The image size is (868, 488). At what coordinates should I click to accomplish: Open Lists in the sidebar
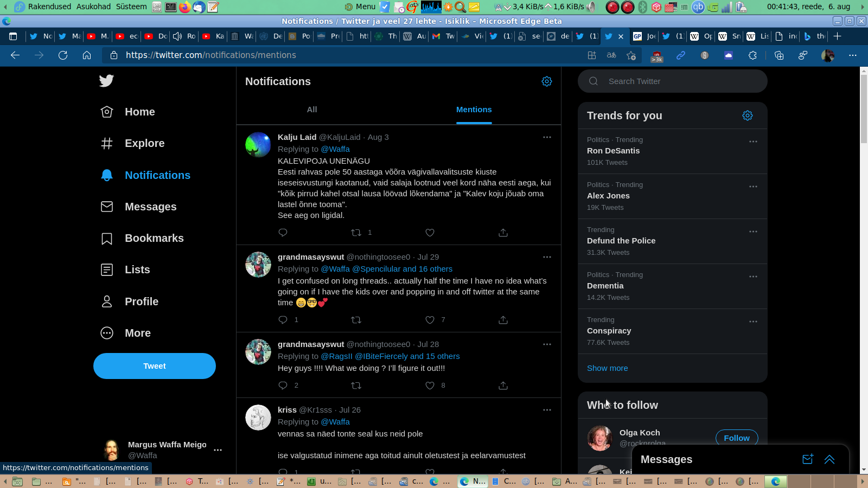[125, 269]
